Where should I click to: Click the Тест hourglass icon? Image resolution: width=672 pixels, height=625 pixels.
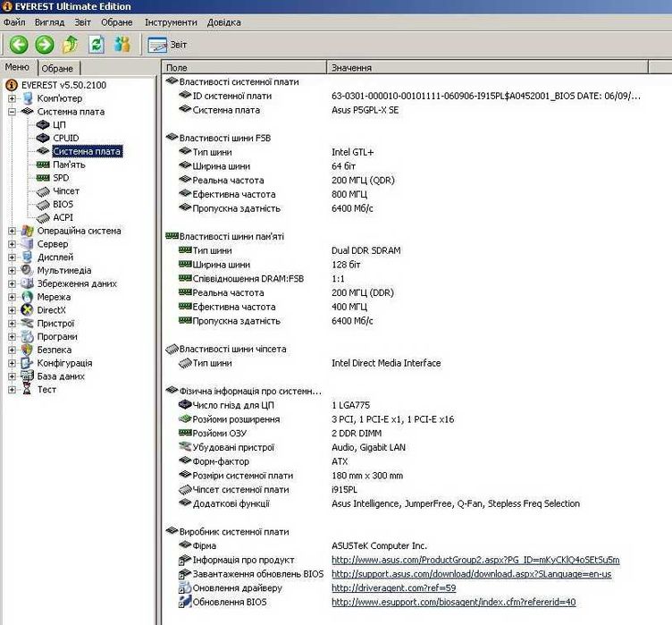tap(28, 390)
